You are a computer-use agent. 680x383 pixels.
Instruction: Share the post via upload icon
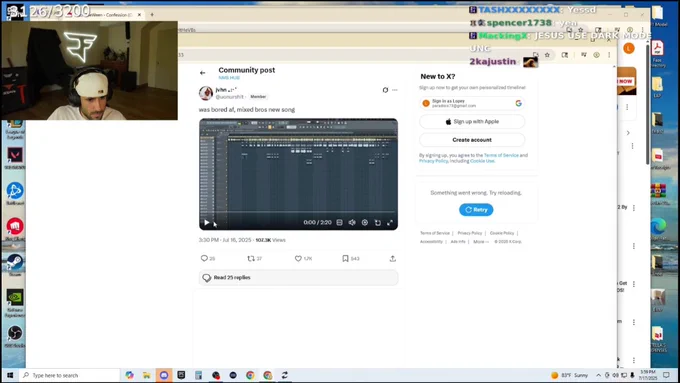[x=392, y=259]
